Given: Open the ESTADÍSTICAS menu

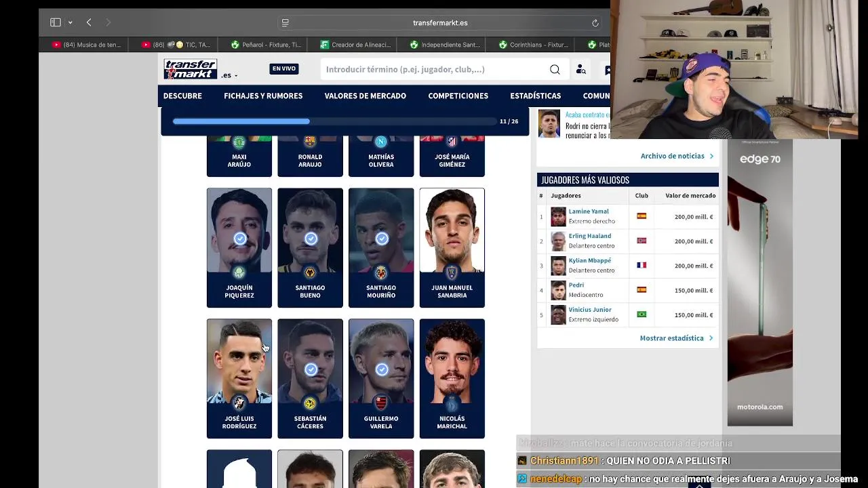Looking at the screenshot, I should [x=535, y=96].
